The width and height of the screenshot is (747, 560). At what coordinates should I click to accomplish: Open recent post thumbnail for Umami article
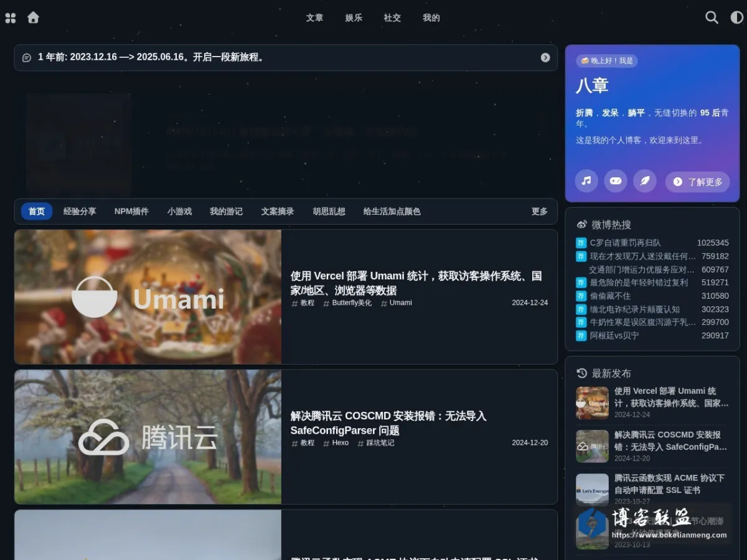[592, 403]
